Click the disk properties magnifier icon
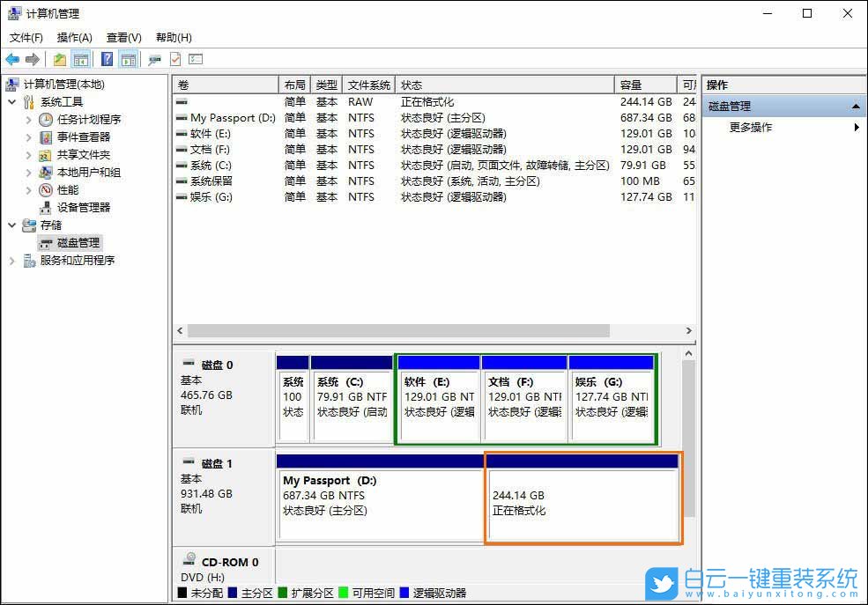868x605 pixels. pyautogui.click(x=154, y=59)
